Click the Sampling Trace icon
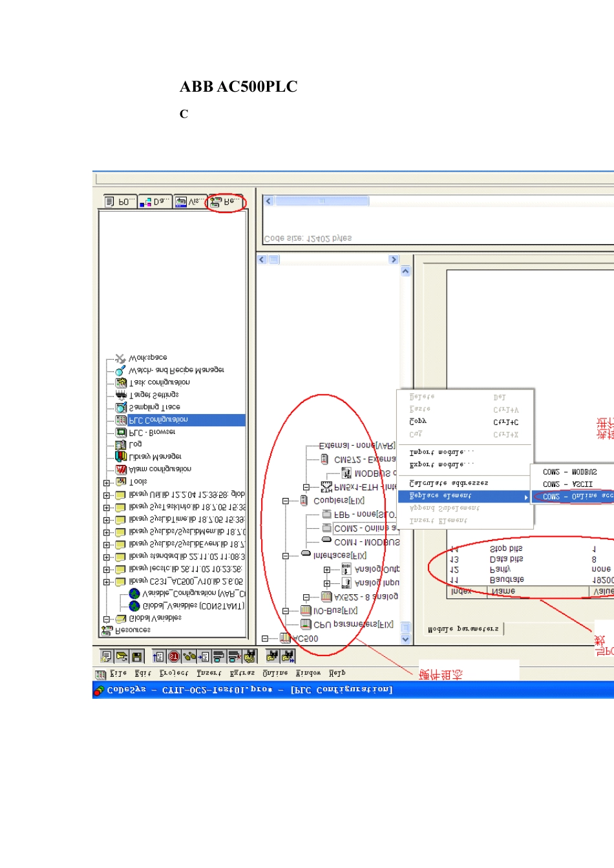The image size is (614, 868). pyautogui.click(x=121, y=408)
